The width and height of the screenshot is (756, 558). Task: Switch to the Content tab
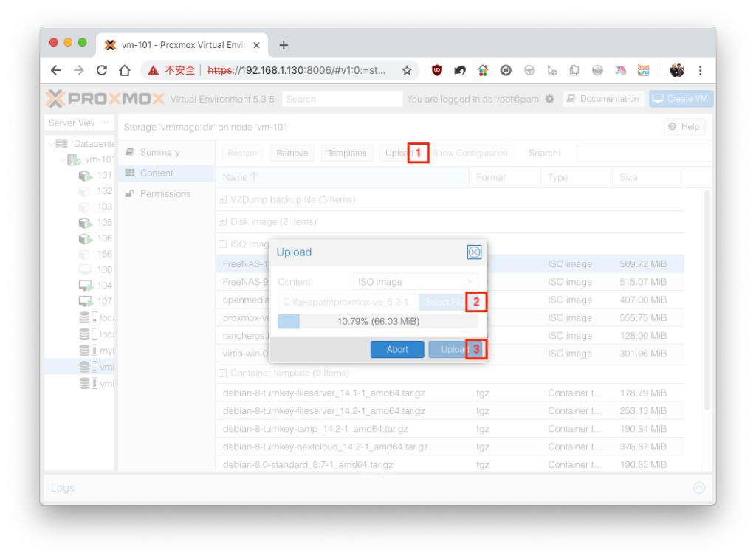(166, 173)
